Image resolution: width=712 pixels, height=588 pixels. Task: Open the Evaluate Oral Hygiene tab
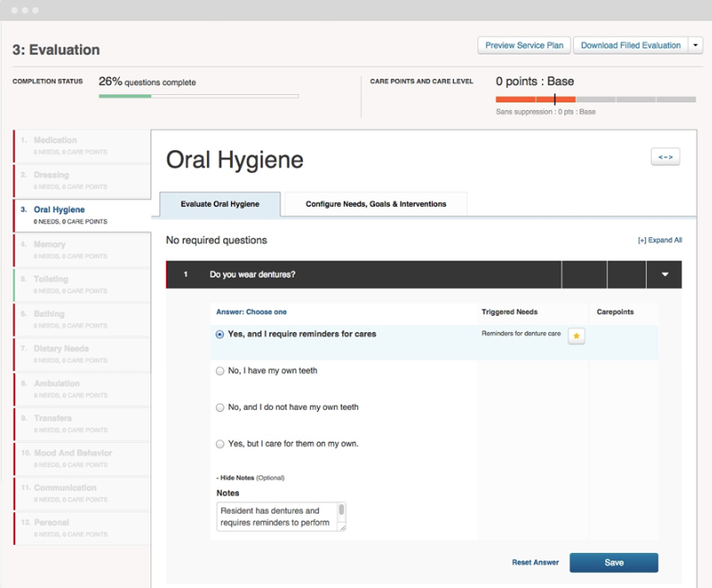point(219,204)
